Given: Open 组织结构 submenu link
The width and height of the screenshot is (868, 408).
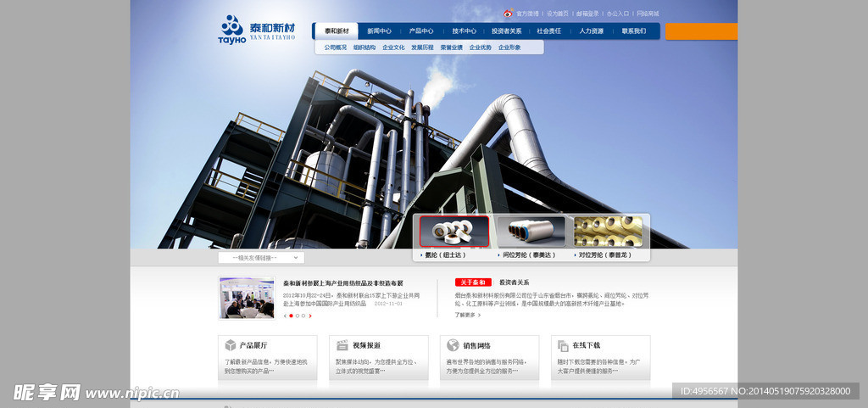Looking at the screenshot, I should click(x=364, y=48).
